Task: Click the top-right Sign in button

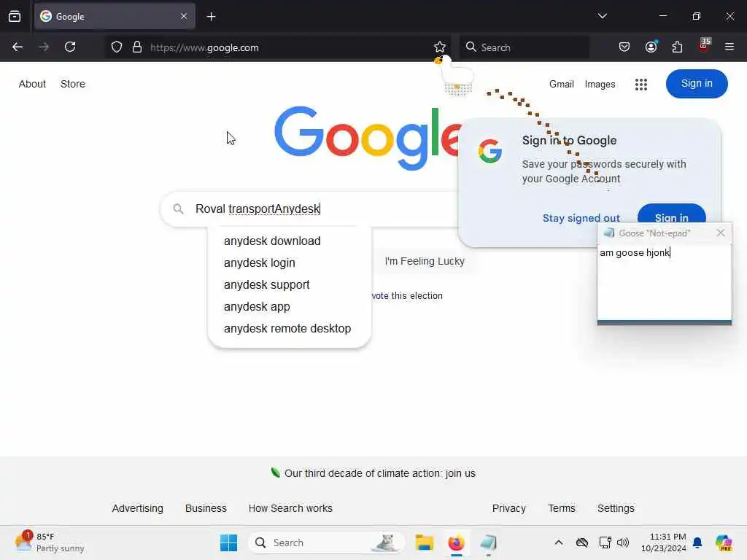Action: click(x=697, y=84)
